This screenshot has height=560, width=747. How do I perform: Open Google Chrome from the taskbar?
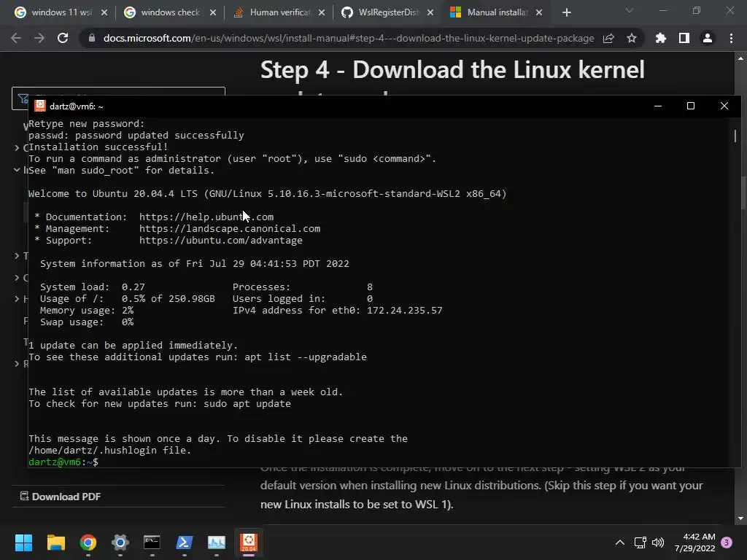[88, 542]
